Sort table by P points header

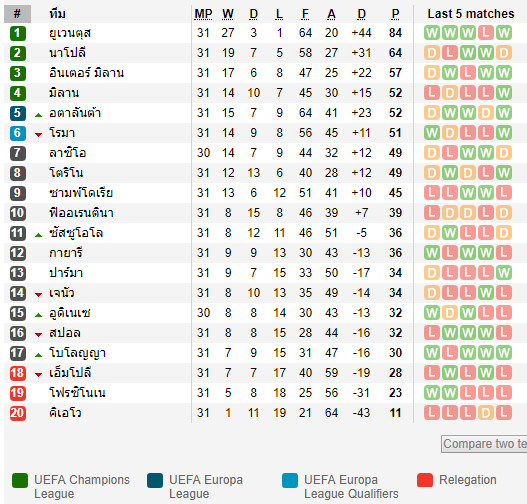click(x=396, y=14)
